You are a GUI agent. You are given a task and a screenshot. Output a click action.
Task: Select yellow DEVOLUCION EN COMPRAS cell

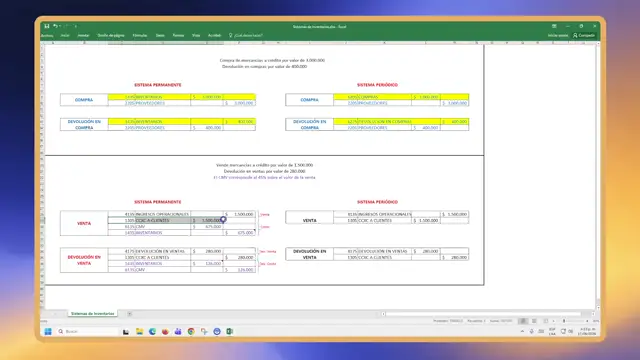pyautogui.click(x=384, y=122)
